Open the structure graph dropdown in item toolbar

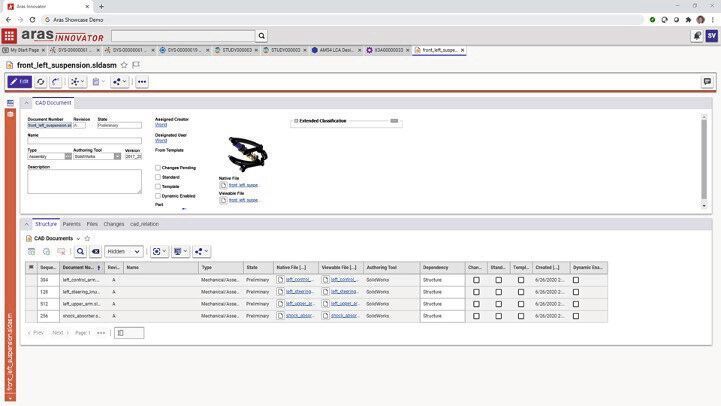(x=77, y=82)
